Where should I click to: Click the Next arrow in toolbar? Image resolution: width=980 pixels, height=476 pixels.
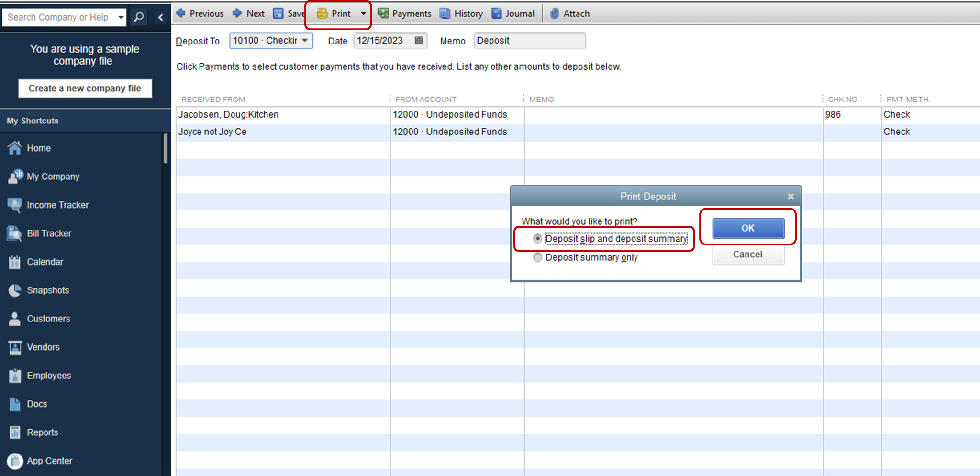237,13
